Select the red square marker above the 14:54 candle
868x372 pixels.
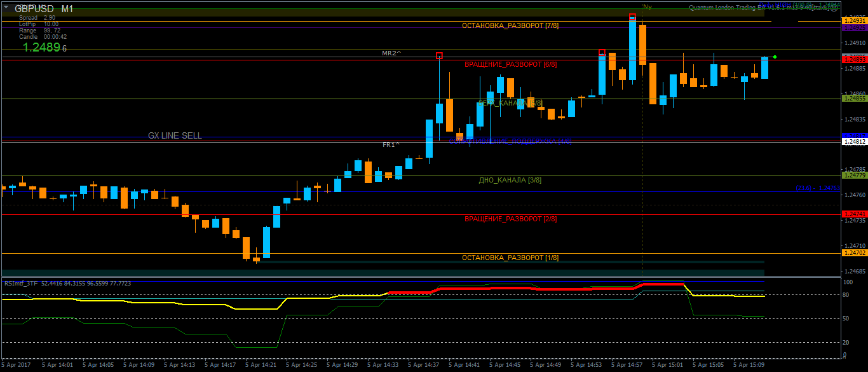click(x=602, y=52)
